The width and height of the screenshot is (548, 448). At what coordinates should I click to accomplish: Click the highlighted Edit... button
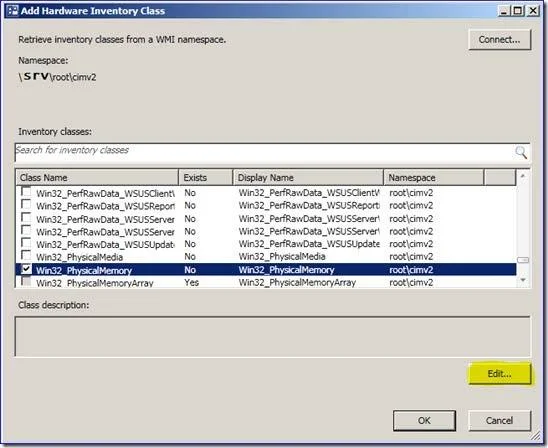coord(499,374)
